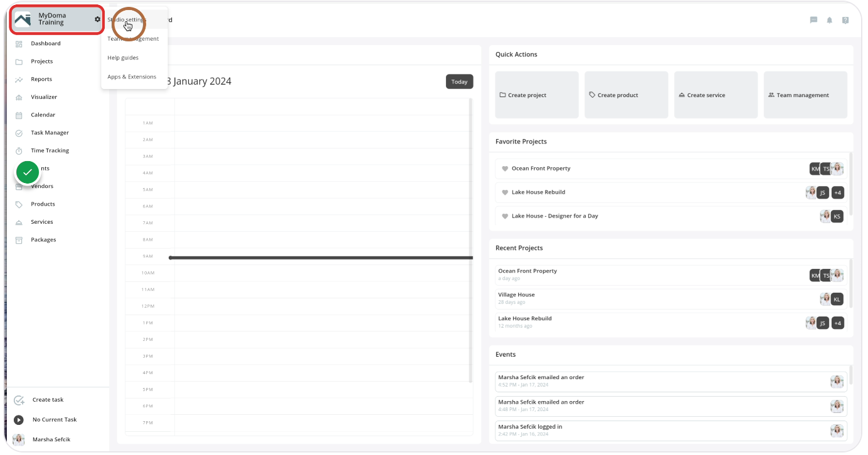
Task: Open the chat messages icon in header
Action: tap(813, 20)
